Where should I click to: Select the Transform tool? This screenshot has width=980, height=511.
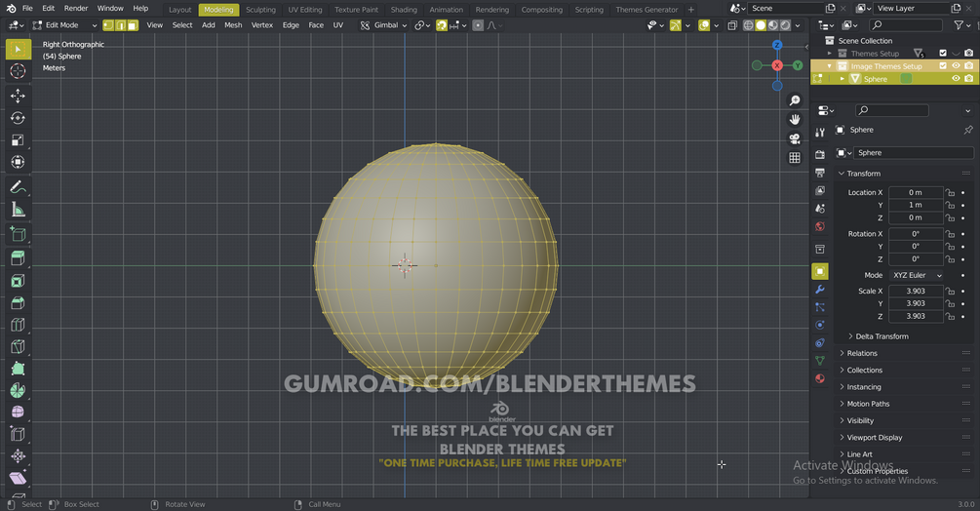(19, 163)
